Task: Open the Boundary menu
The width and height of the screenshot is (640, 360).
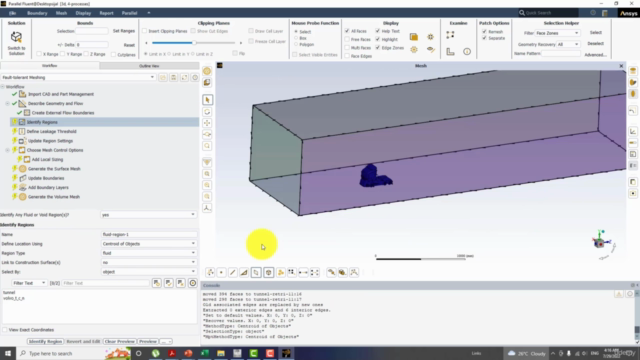Action: point(37,13)
